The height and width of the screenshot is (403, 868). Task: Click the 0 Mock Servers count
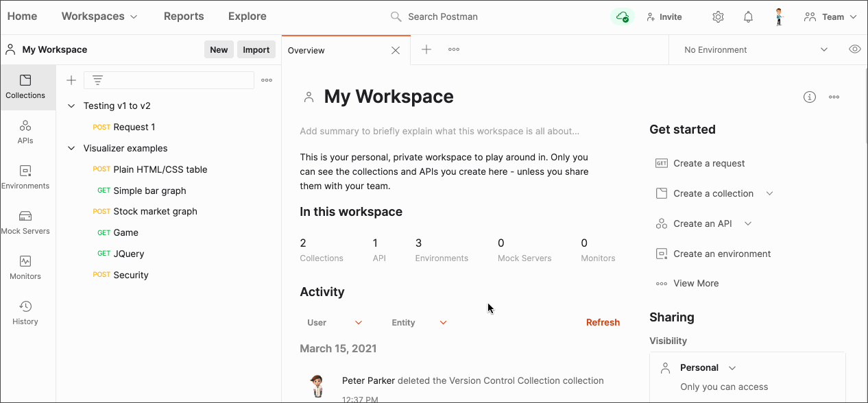pyautogui.click(x=525, y=250)
